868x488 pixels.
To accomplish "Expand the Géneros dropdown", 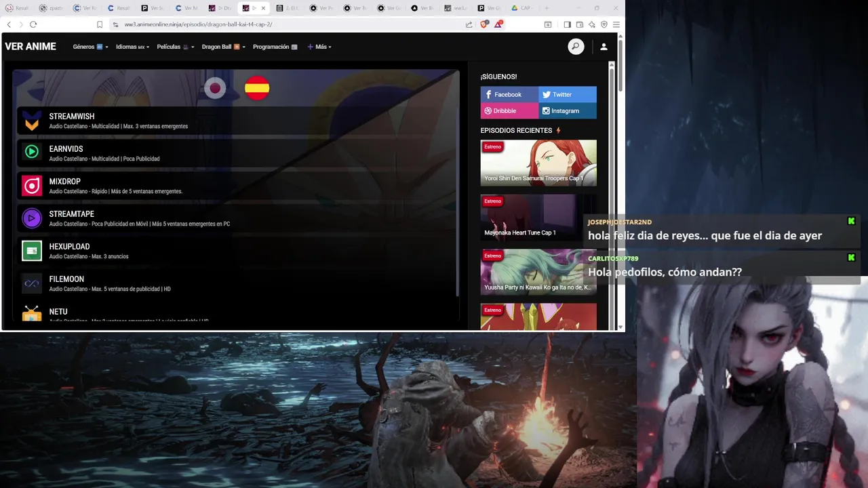I will [90, 47].
